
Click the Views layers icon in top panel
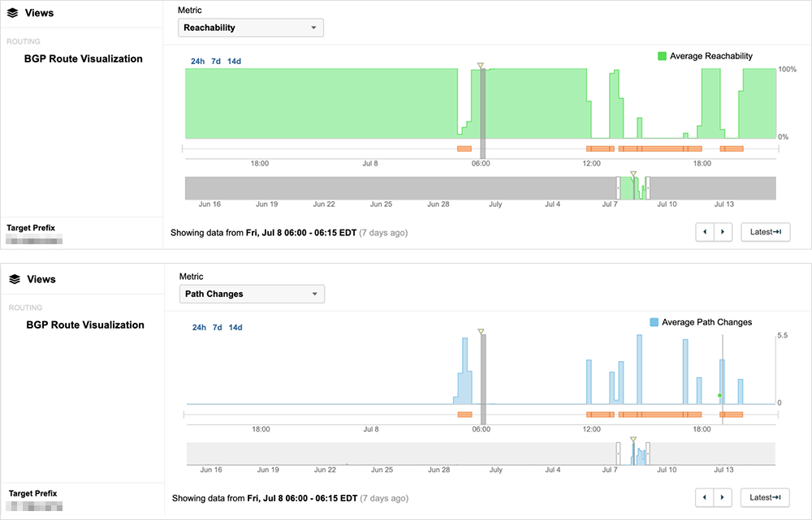13,13
